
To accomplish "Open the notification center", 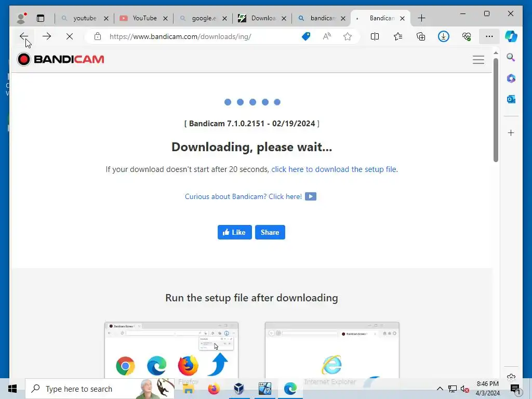I will [x=515, y=389].
